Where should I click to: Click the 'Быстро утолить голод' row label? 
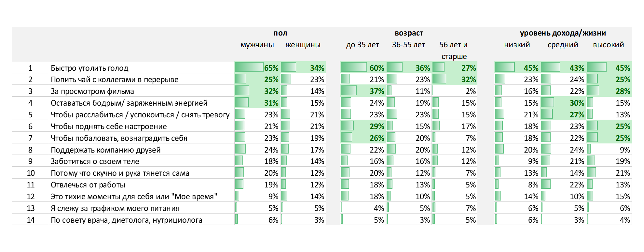click(x=89, y=68)
